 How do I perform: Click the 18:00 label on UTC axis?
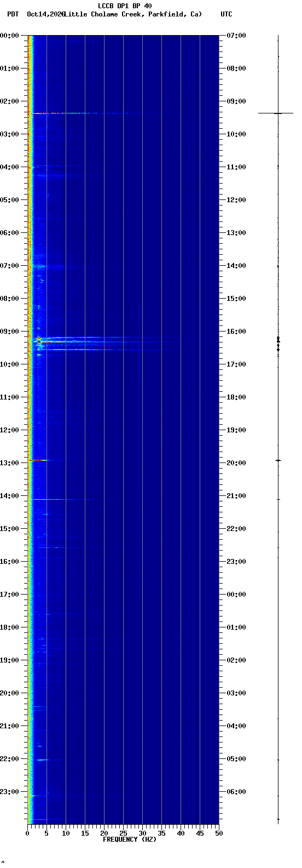pos(236,397)
